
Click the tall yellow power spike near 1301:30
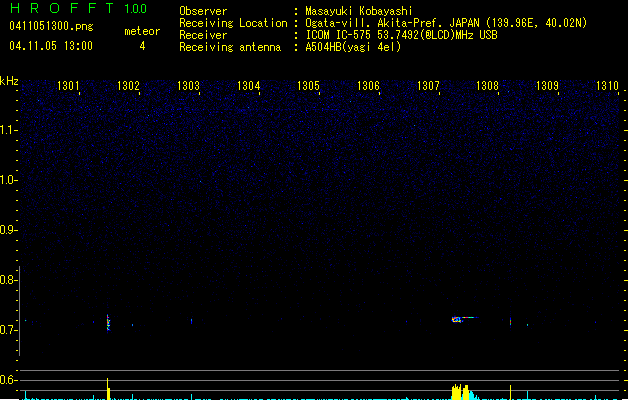[x=108, y=389]
